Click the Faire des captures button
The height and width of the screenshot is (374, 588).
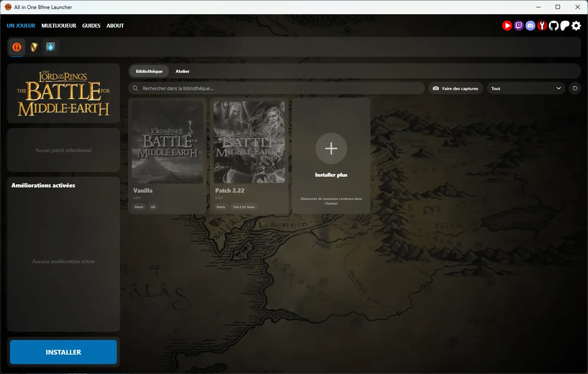[x=456, y=88]
